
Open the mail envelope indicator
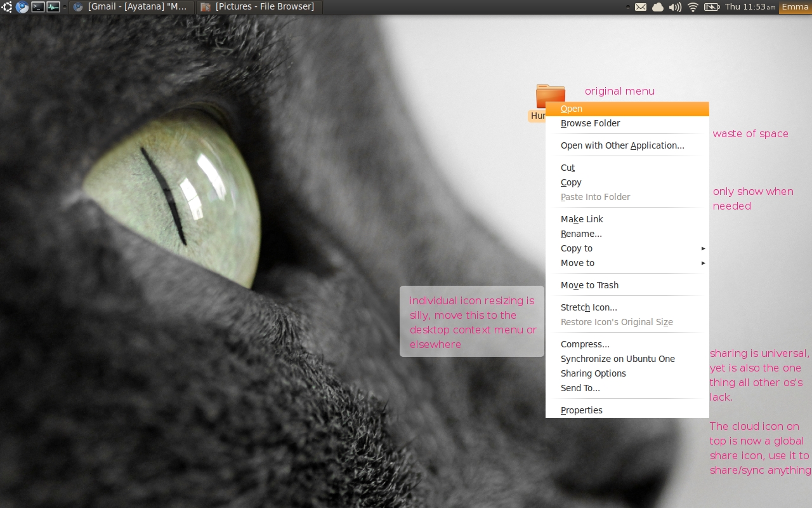point(641,7)
